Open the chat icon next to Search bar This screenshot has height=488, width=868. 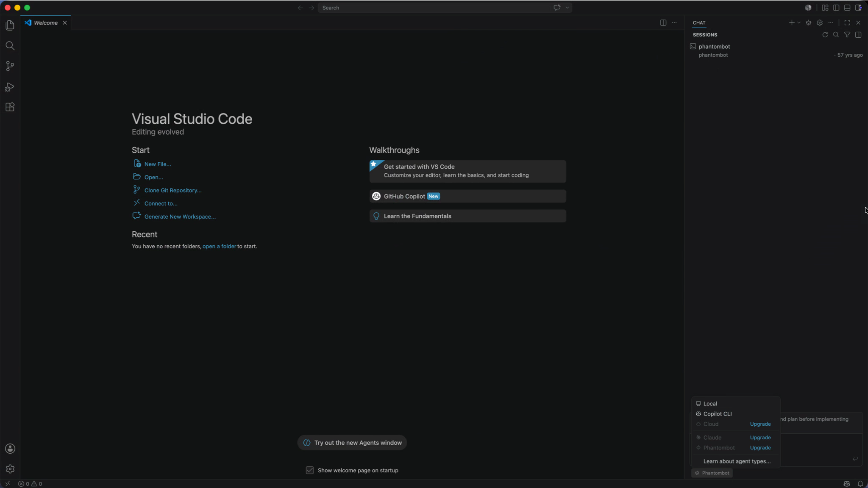557,8
